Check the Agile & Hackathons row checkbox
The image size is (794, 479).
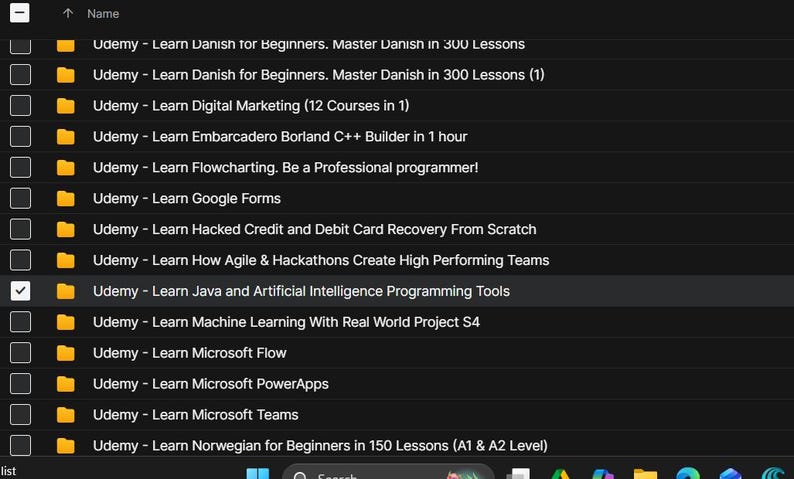click(x=20, y=260)
